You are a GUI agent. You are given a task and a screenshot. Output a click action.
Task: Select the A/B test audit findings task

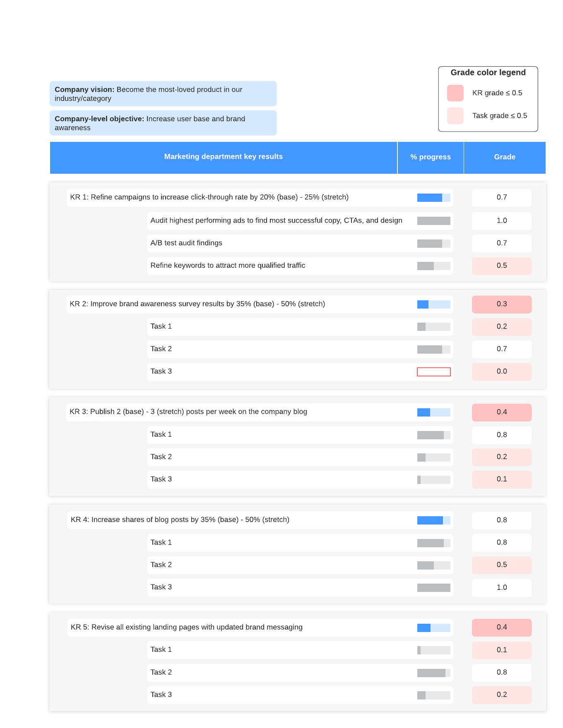(x=186, y=243)
